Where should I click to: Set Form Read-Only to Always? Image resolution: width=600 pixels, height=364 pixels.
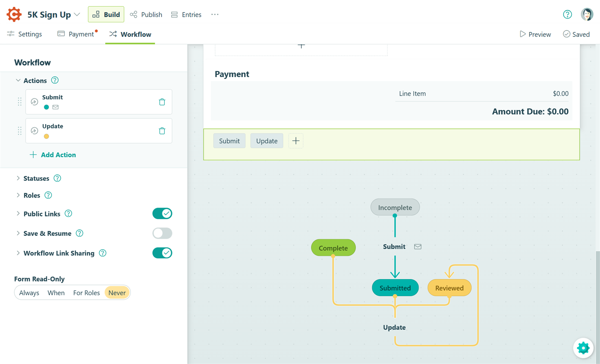point(29,293)
